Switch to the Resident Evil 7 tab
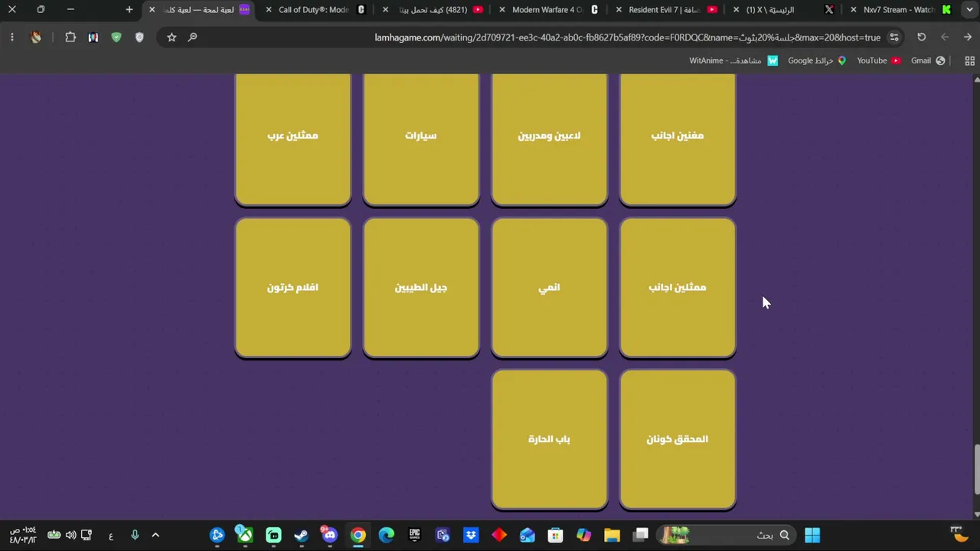The image size is (980, 551). coord(665,10)
